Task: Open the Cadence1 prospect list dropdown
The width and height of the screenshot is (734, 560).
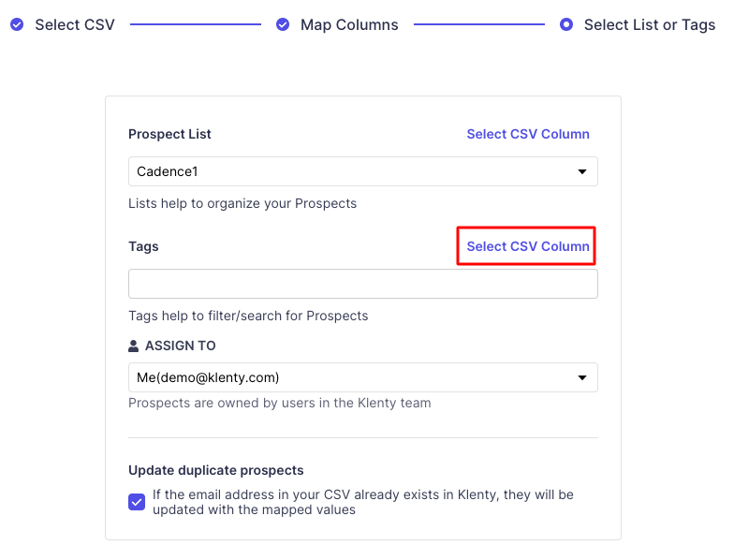Action: 356,171
